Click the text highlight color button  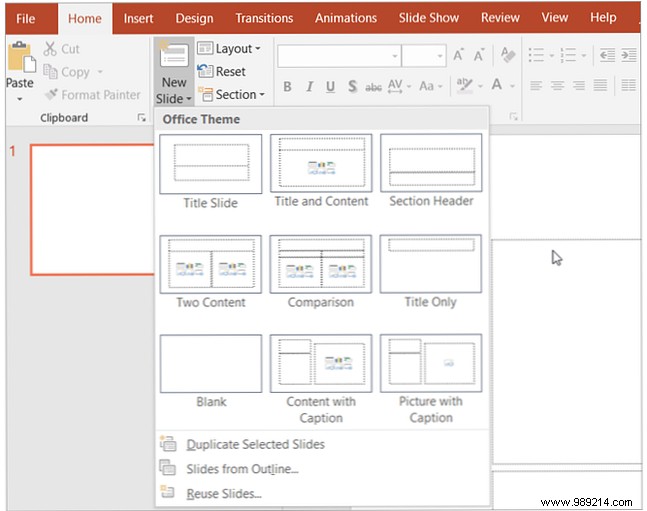pos(464,86)
